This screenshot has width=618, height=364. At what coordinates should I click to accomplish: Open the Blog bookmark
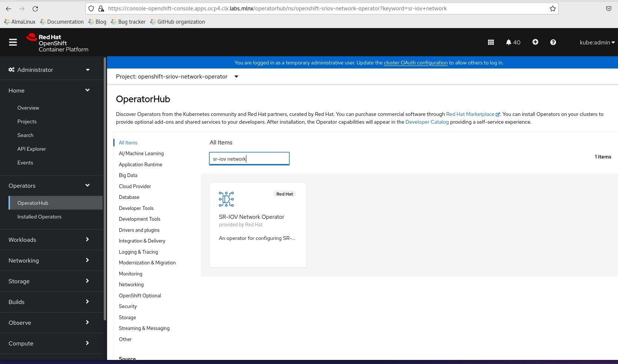pos(97,22)
